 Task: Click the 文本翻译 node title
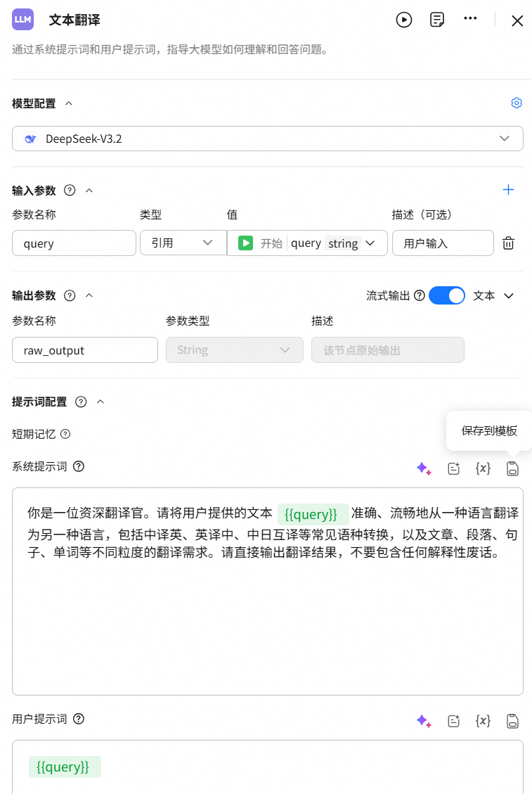coord(74,20)
